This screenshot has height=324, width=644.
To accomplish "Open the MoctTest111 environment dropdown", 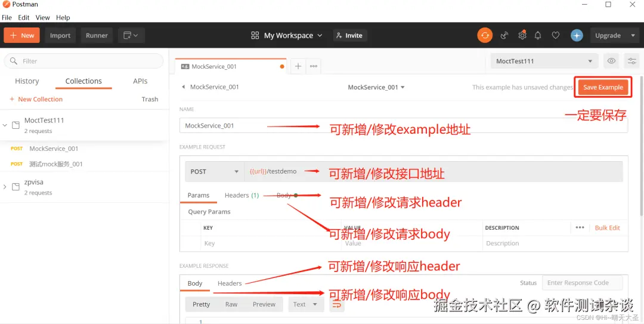I will pos(544,61).
